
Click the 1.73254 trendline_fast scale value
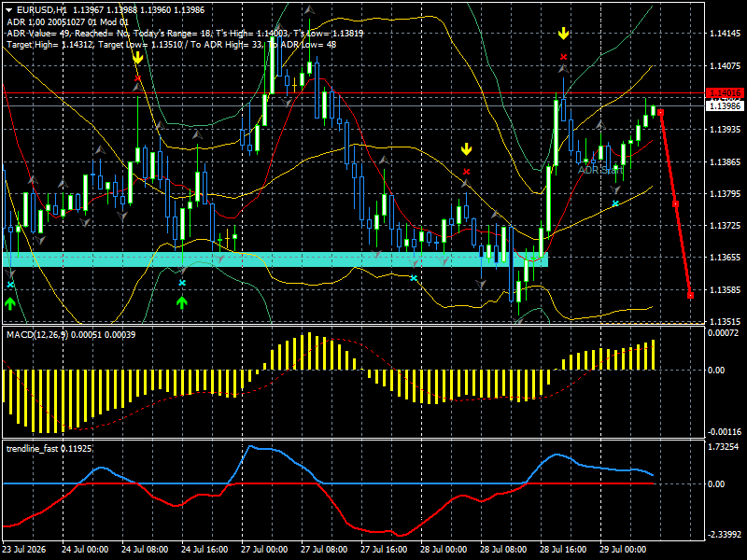coord(723,447)
